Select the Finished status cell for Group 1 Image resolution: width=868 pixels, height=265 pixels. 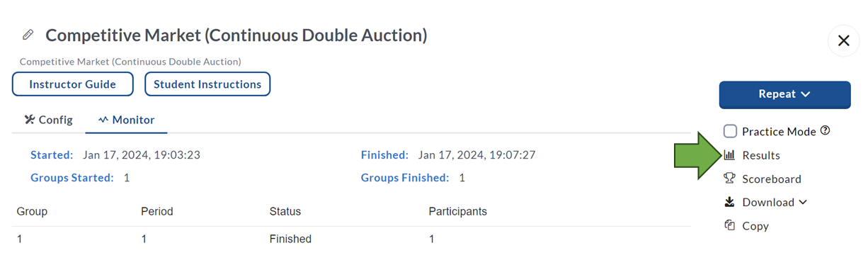click(290, 239)
